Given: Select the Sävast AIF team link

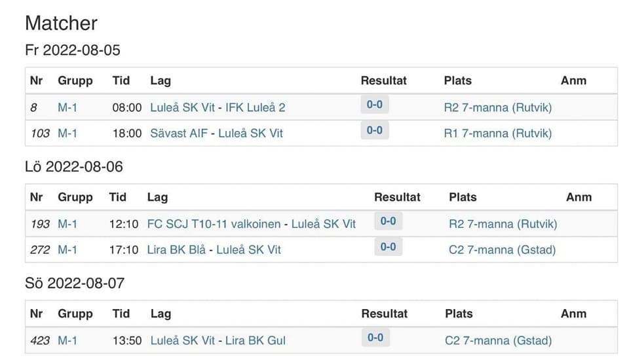Looking at the screenshot, I should coord(179,133).
